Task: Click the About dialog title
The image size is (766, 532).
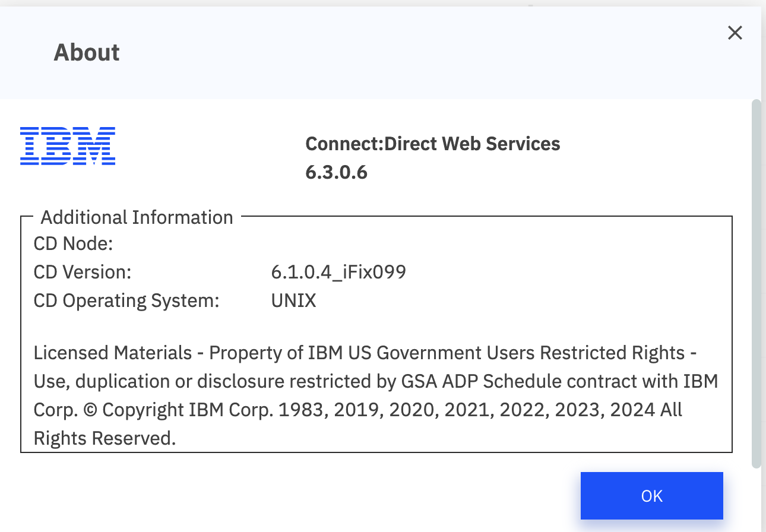Action: pyautogui.click(x=87, y=52)
